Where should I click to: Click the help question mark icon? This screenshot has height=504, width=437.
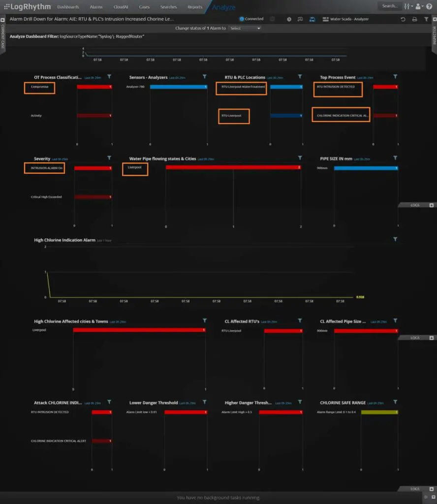point(429,6)
